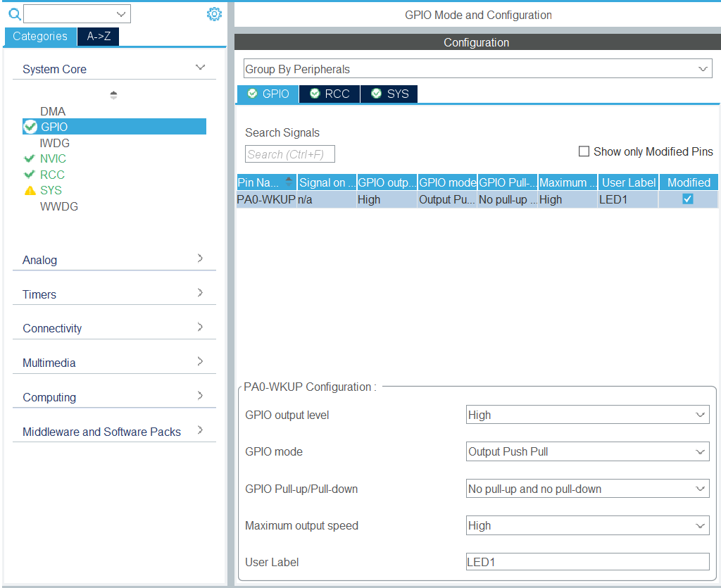The image size is (721, 588).
Task: Expand the Timers category
Action: [114, 294]
